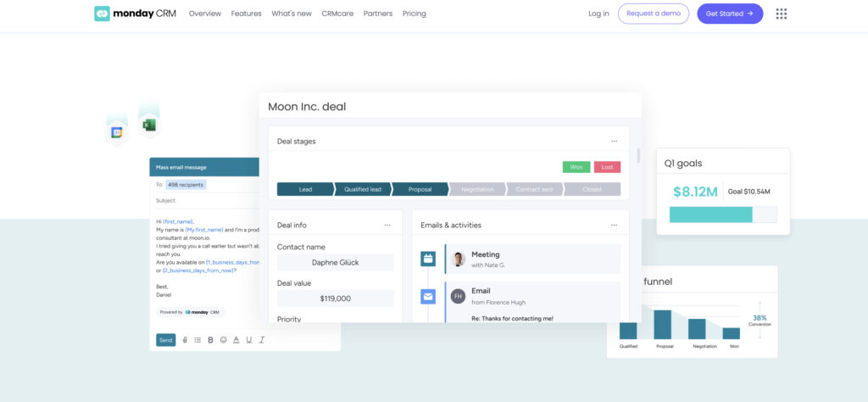Toggle italic formatting in email editor
Image resolution: width=868 pixels, height=402 pixels.
tap(262, 340)
